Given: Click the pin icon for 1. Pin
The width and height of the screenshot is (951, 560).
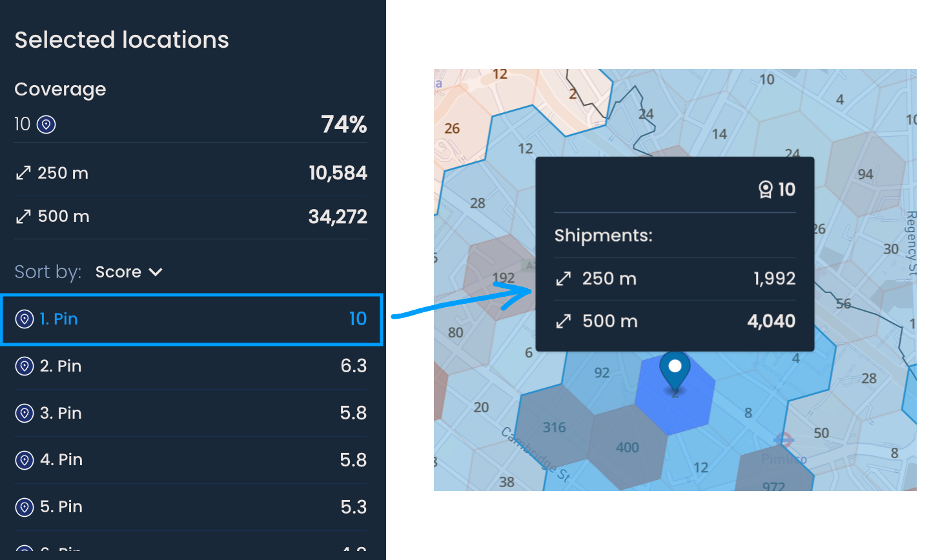Looking at the screenshot, I should pos(25,319).
